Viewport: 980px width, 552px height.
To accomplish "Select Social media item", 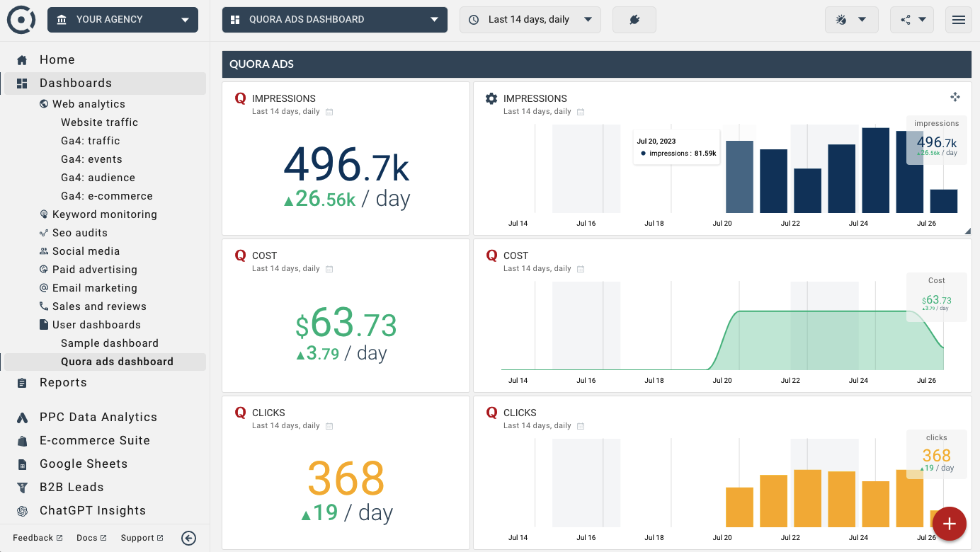I will [86, 251].
